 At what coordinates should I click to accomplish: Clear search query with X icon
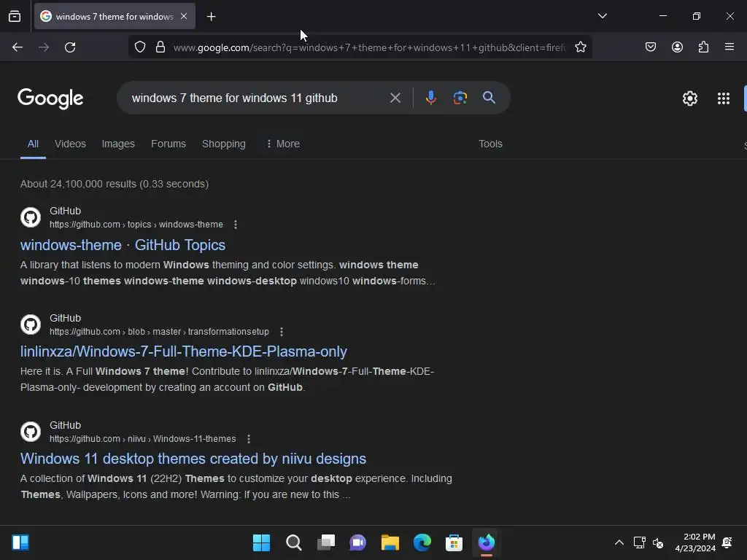coord(395,98)
